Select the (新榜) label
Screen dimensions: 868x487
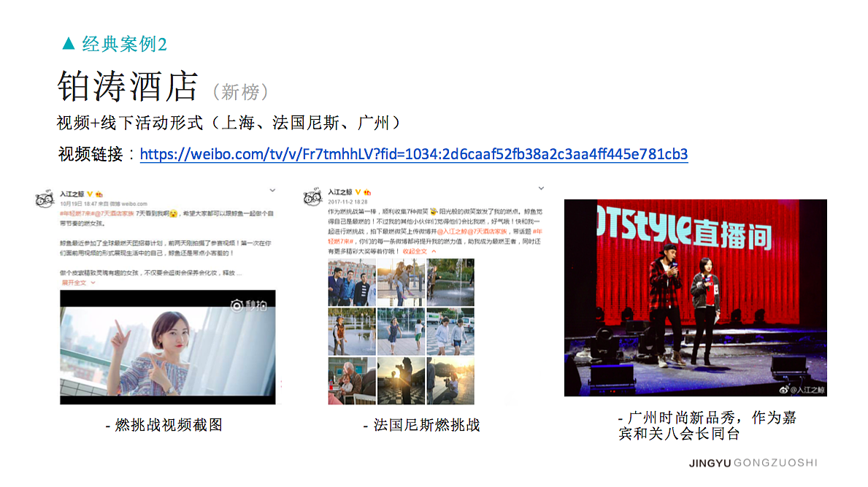pyautogui.click(x=241, y=91)
